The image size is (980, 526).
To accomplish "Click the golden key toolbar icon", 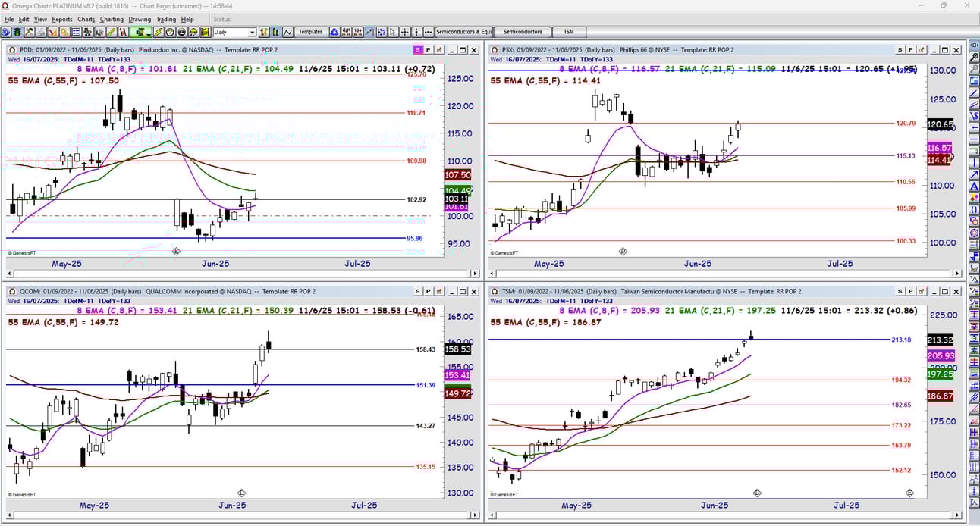I will (64, 33).
